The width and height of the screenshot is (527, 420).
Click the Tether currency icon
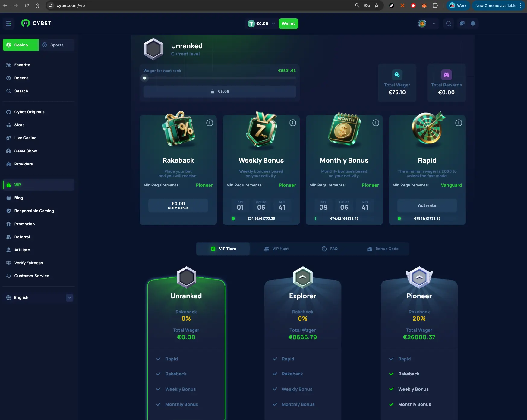(251, 24)
